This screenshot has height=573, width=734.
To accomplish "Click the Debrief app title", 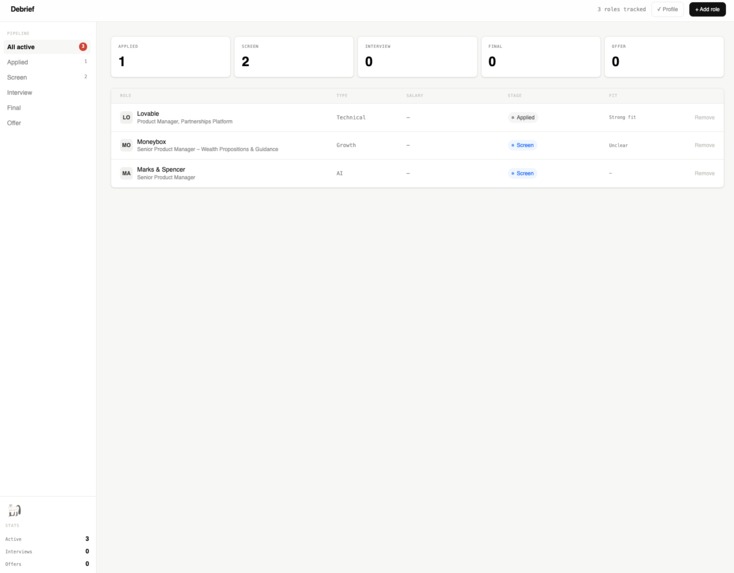I will click(22, 9).
